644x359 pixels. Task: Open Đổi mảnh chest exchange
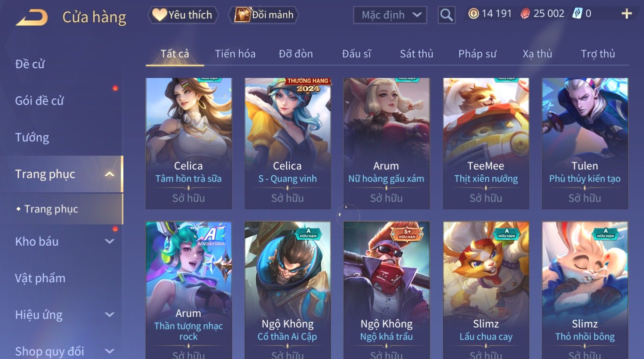click(x=264, y=15)
